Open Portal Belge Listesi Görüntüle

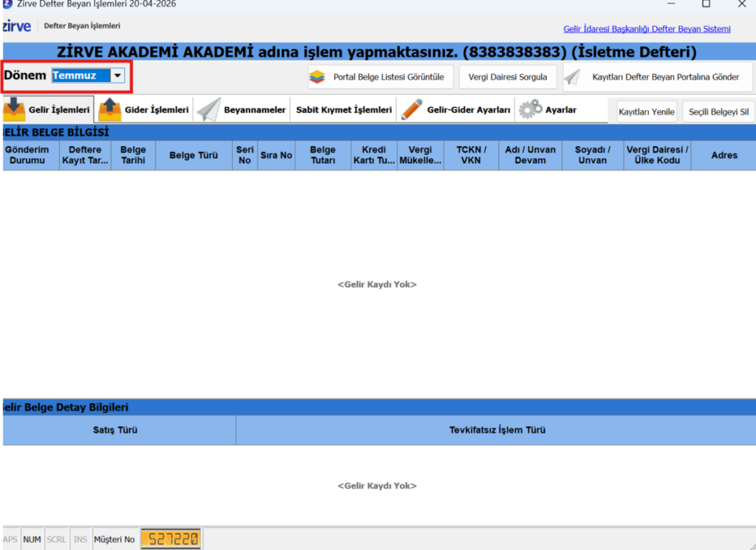380,77
